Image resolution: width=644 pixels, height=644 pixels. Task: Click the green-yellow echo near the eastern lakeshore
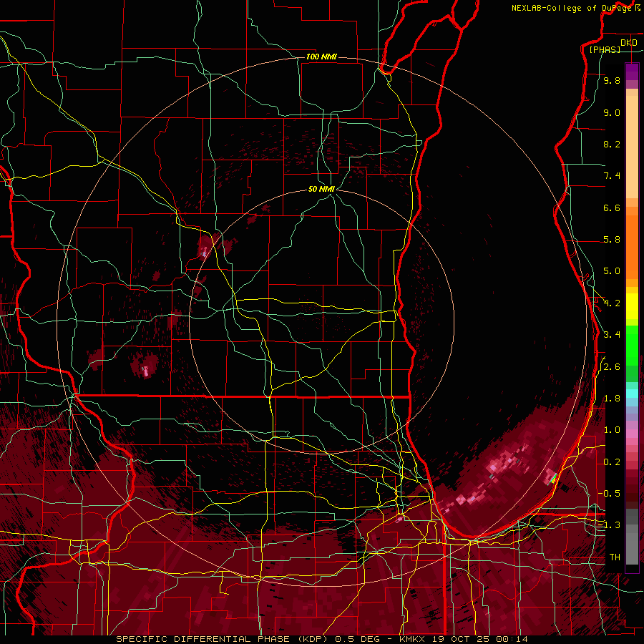pyautogui.click(x=553, y=478)
